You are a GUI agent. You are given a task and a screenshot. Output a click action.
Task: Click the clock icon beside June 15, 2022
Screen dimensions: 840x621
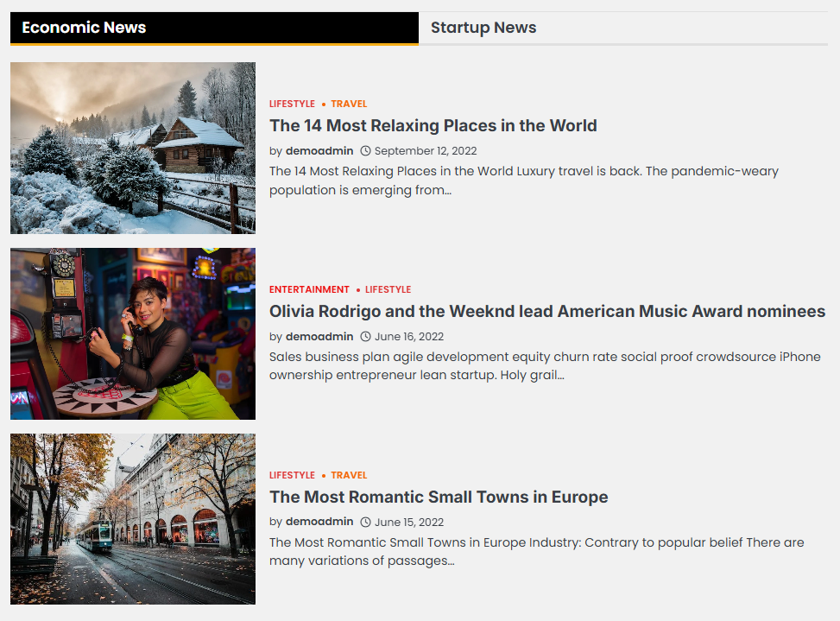pos(365,523)
